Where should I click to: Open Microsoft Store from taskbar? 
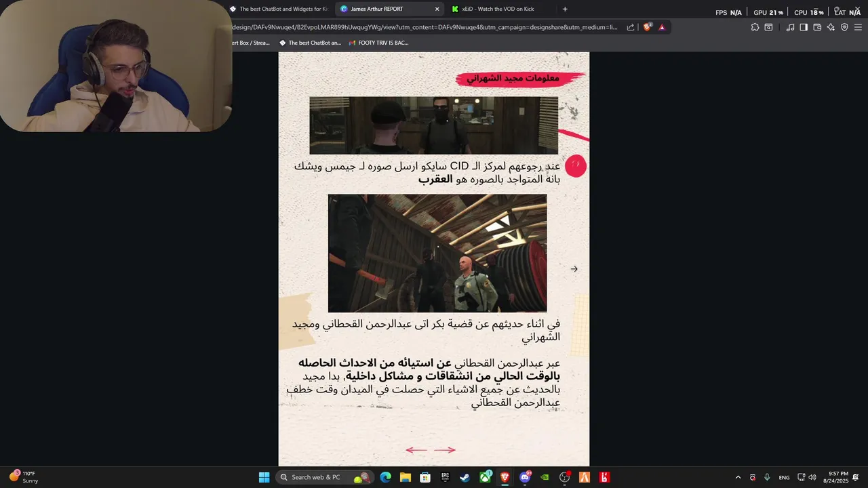[x=425, y=477]
